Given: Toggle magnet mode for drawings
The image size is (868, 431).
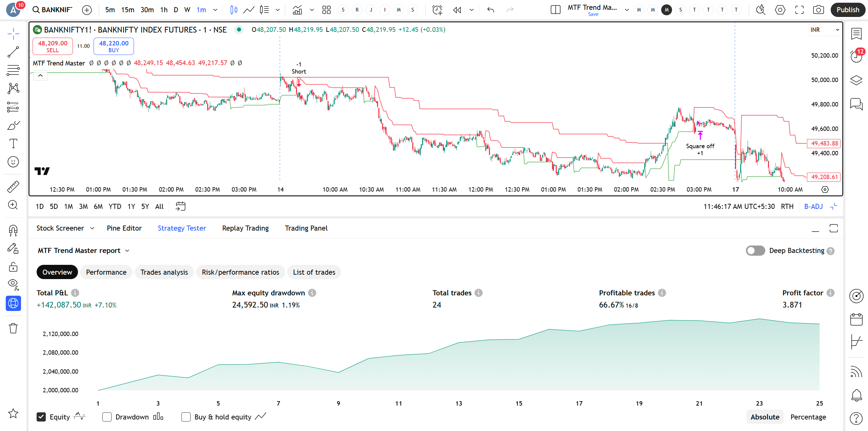Looking at the screenshot, I should [x=13, y=231].
